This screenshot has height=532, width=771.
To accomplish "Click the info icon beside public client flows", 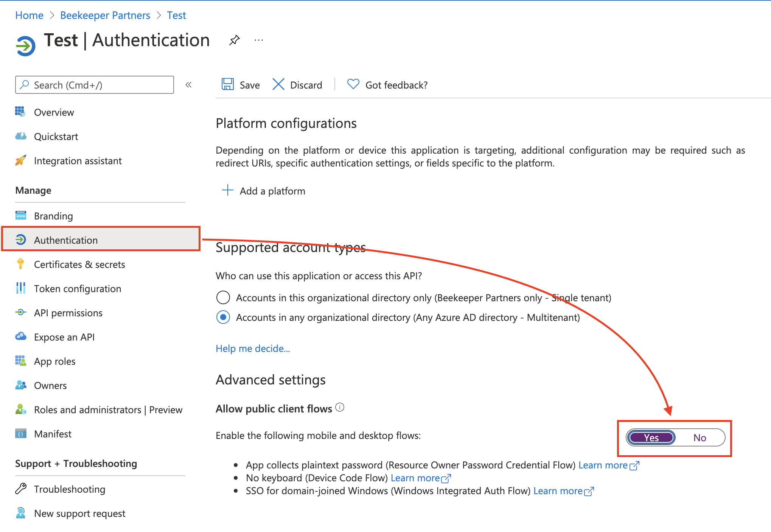I will pyautogui.click(x=340, y=408).
